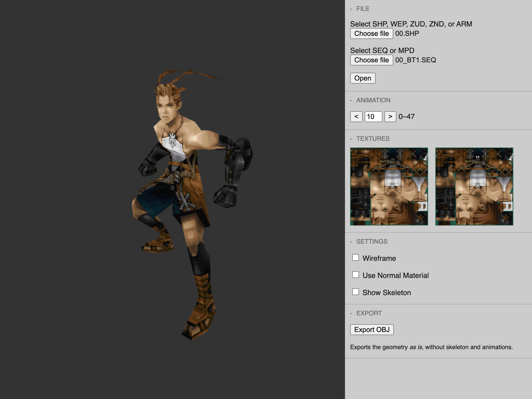Enable the Wireframe checkbox
532x399 pixels.
tap(356, 258)
